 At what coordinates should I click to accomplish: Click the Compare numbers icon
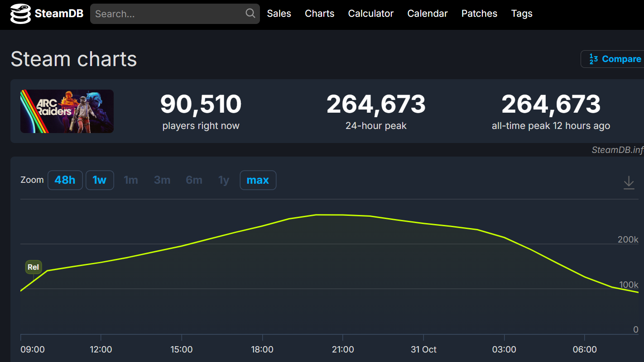click(x=593, y=59)
